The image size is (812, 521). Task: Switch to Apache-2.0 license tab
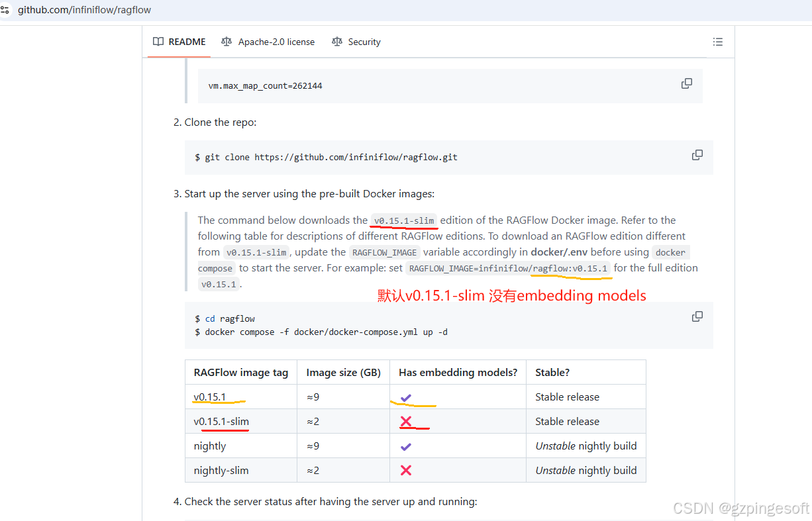pos(268,42)
